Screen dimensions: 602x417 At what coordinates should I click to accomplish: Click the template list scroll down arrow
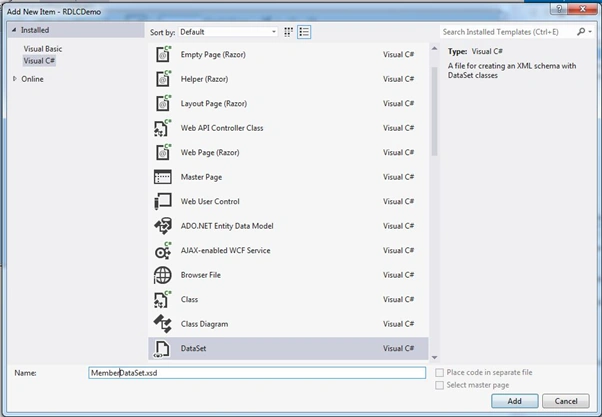click(434, 357)
